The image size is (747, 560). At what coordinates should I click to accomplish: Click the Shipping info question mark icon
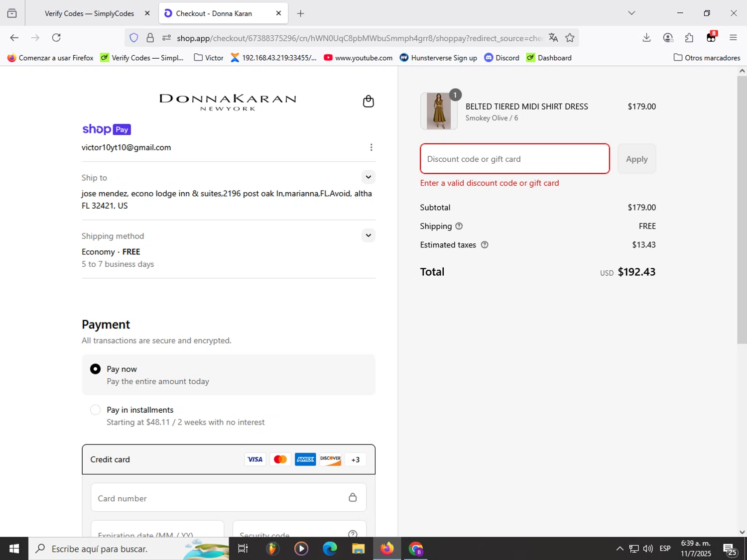(x=459, y=226)
